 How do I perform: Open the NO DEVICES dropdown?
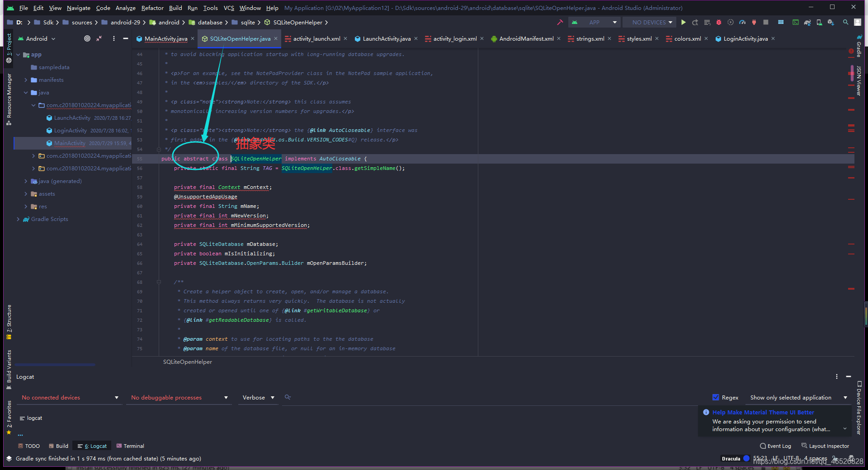click(x=649, y=22)
